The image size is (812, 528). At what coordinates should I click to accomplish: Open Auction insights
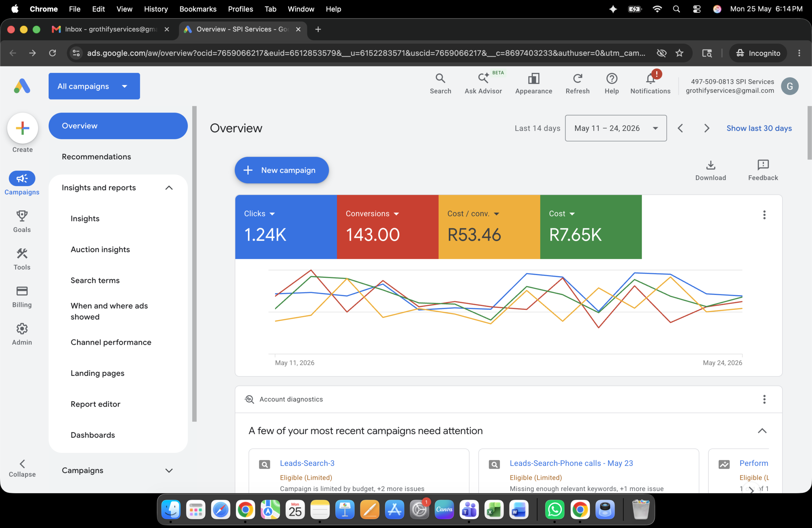pyautogui.click(x=100, y=250)
